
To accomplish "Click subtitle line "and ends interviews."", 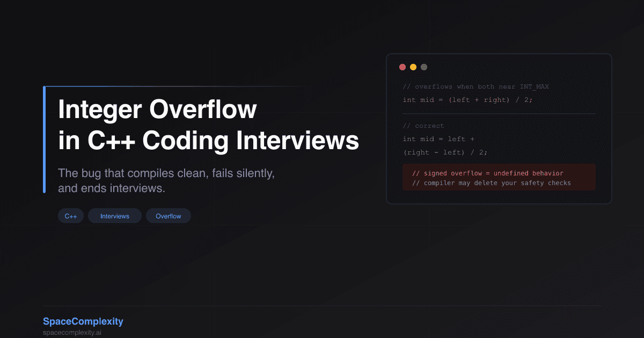I will click(x=111, y=188).
